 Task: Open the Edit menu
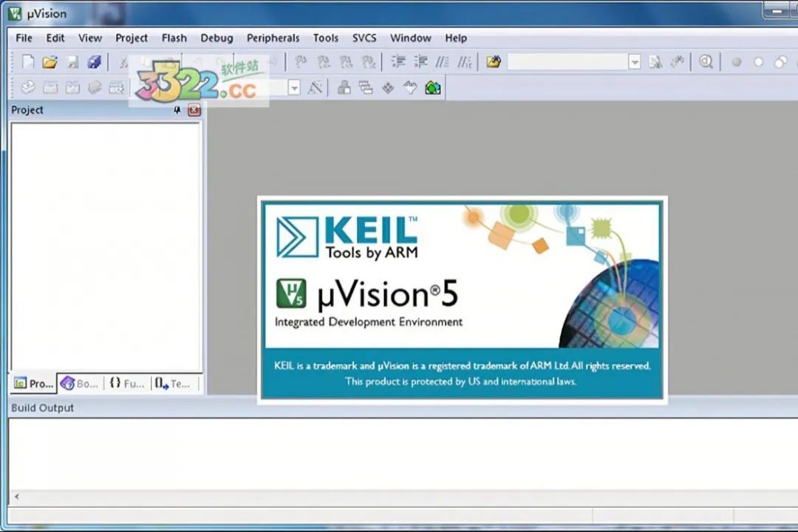[55, 38]
